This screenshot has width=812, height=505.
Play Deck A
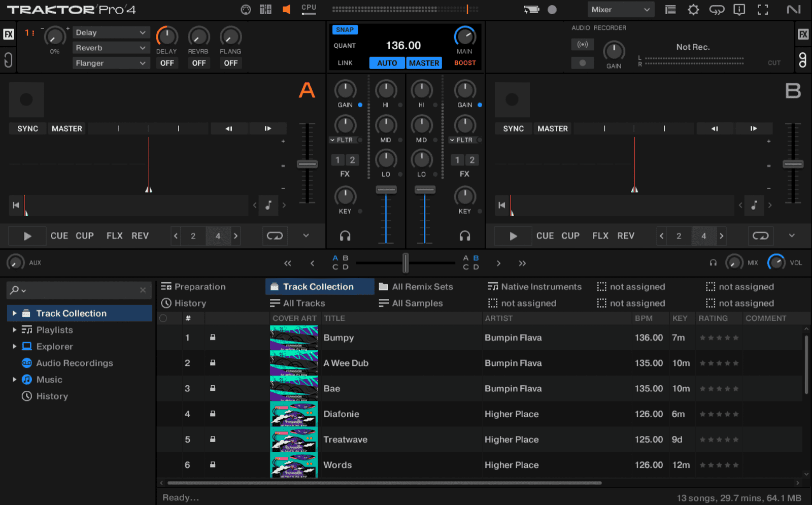tap(27, 236)
